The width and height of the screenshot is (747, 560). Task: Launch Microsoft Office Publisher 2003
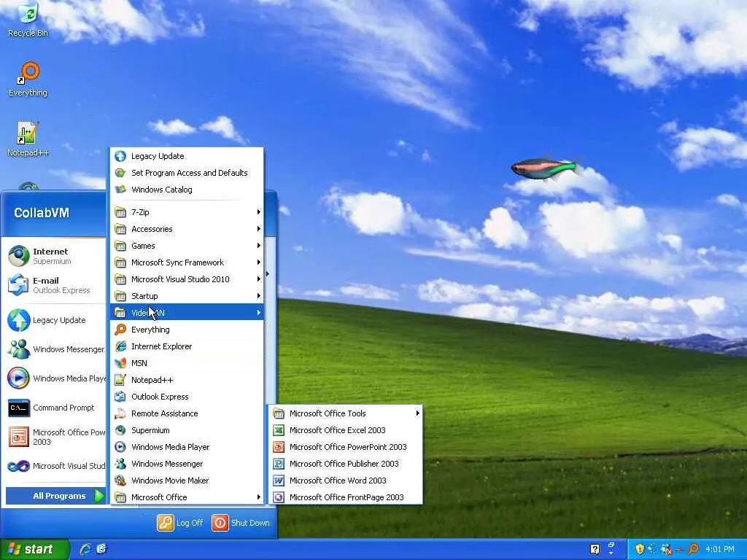tap(345, 464)
